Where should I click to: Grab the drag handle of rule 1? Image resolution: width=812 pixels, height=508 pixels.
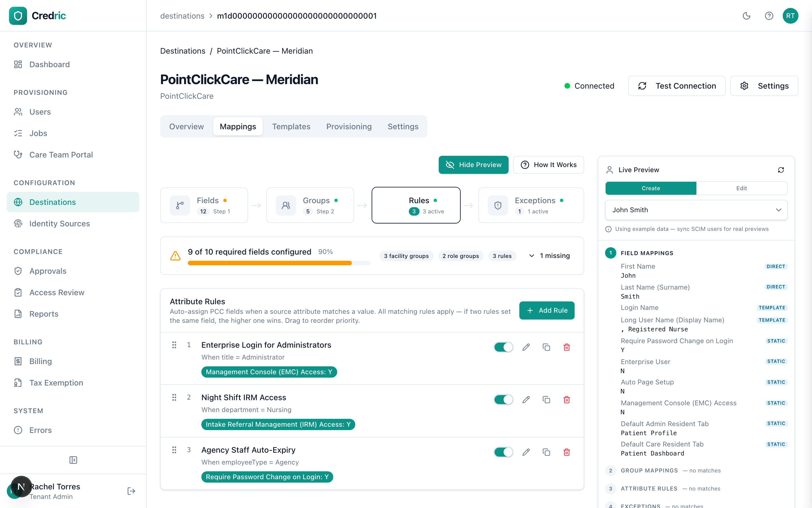tap(174, 345)
